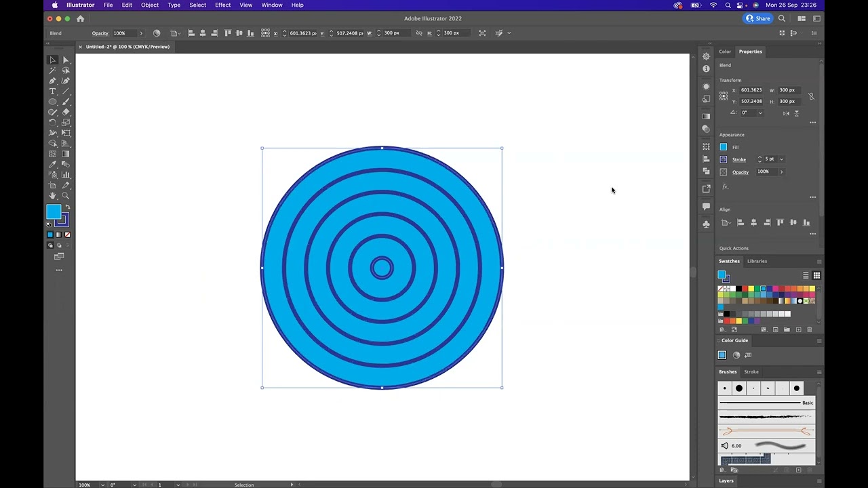Image resolution: width=868 pixels, height=488 pixels.
Task: Open the Comments panel speech-bubble icon
Action: pyautogui.click(x=706, y=206)
